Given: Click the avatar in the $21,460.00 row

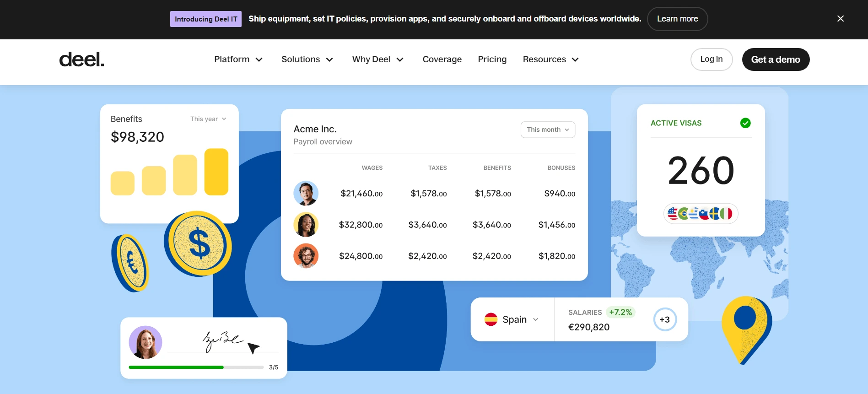Looking at the screenshot, I should tap(306, 193).
